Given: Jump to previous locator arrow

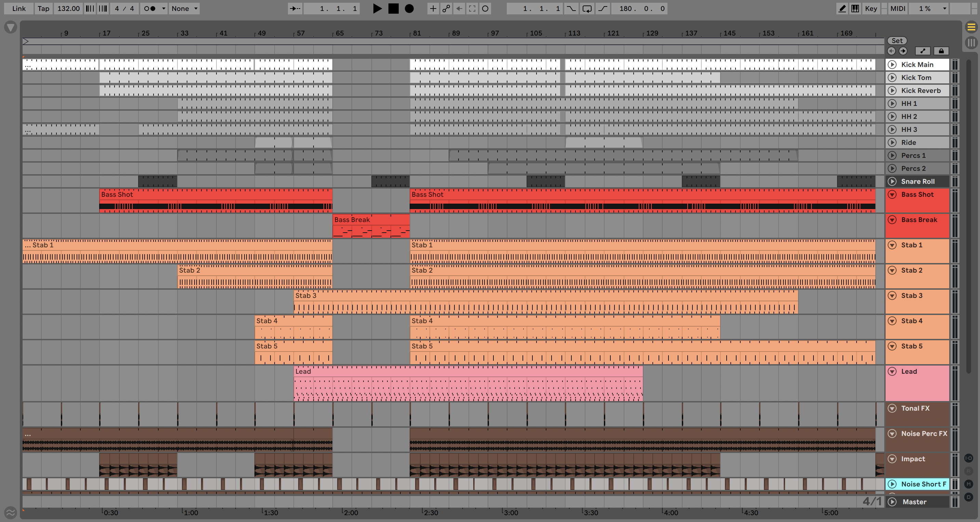Looking at the screenshot, I should 891,51.
